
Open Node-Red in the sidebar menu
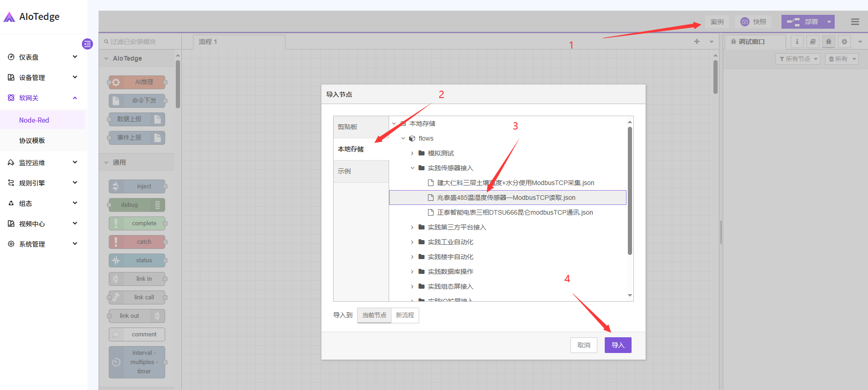(x=34, y=120)
